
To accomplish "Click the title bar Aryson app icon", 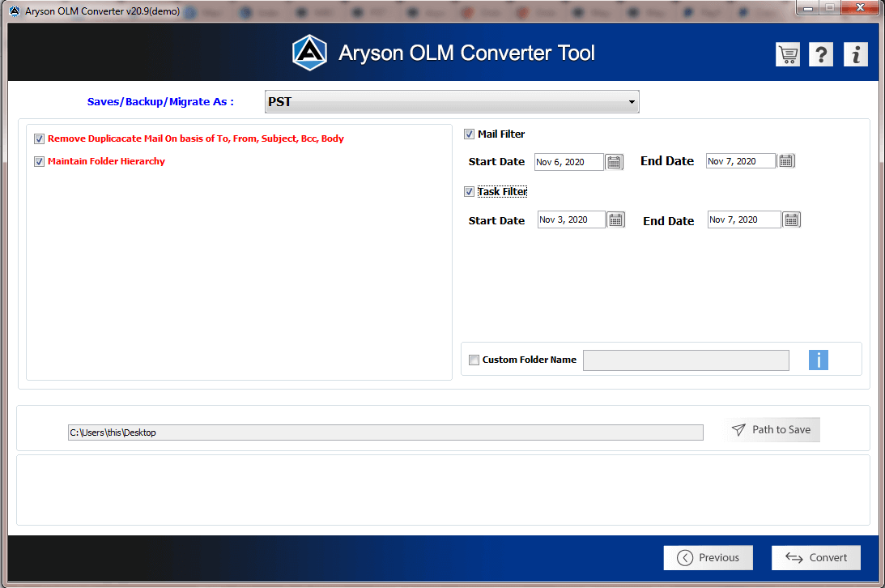I will pyautogui.click(x=15, y=11).
